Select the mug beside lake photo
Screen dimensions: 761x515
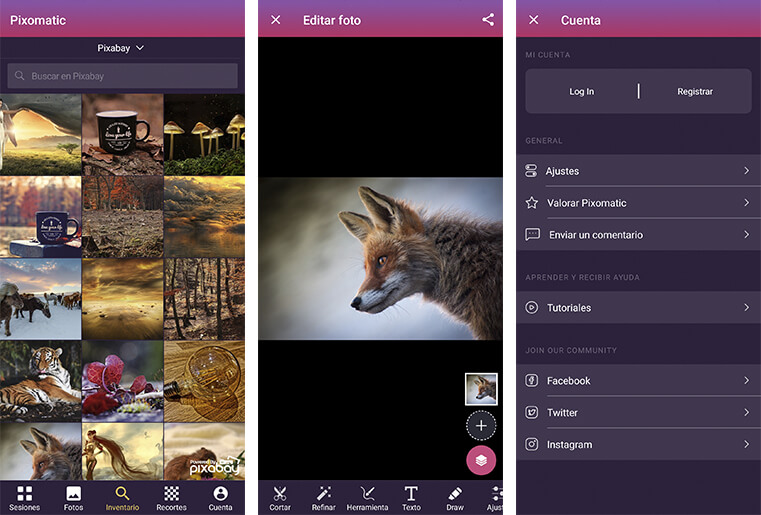point(41,216)
